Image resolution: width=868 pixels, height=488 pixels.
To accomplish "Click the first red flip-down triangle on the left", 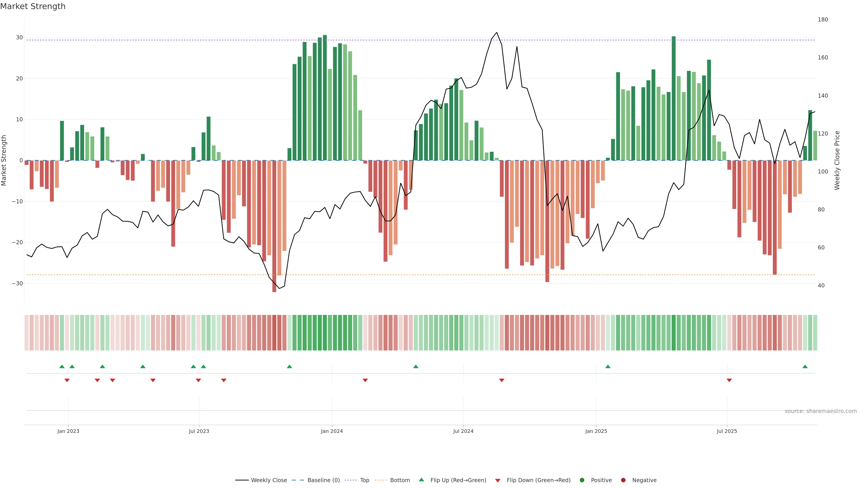I will pyautogui.click(x=67, y=380).
